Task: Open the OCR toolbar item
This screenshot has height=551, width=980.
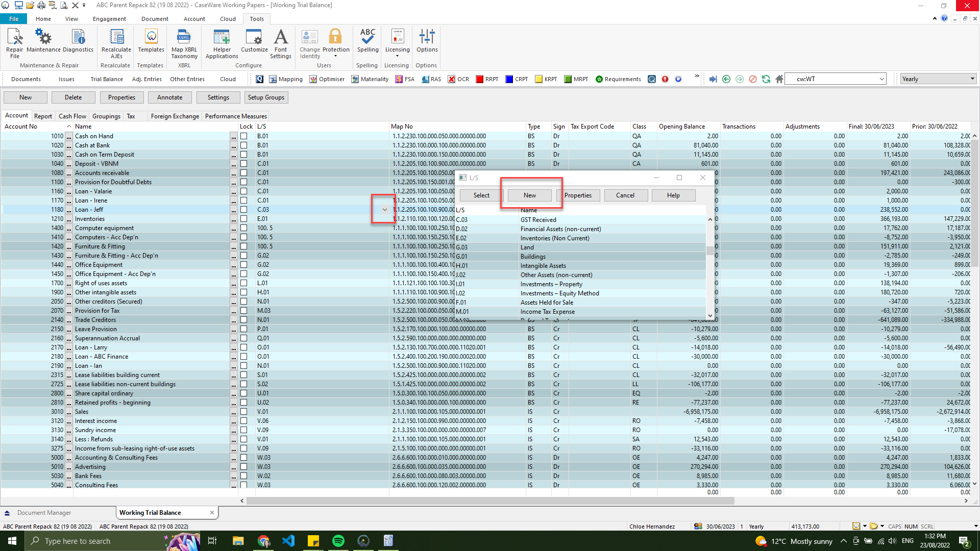Action: tap(458, 79)
